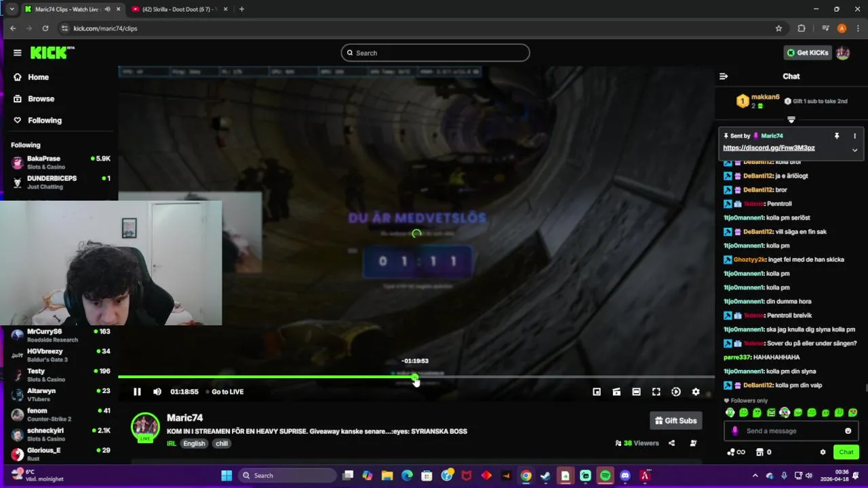Viewport: 868px width, 488px height.
Task: Click the 38 Viewers count
Action: (x=637, y=443)
